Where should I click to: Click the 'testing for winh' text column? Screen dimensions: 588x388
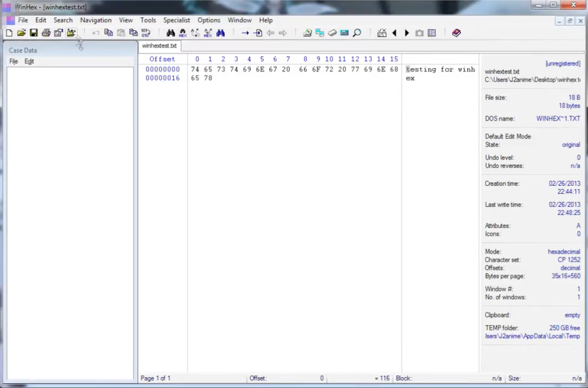pos(441,69)
